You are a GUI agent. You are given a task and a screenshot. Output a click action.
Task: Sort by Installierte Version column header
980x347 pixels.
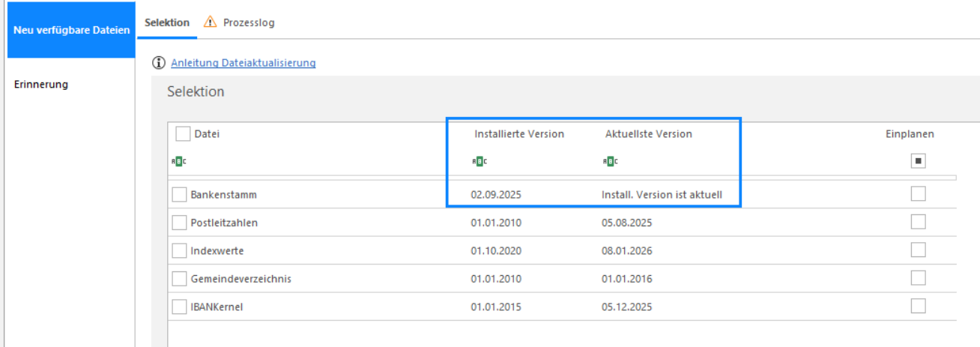(519, 134)
